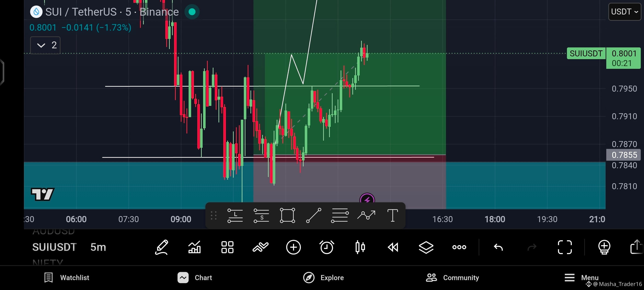This screenshot has width=644, height=290.
Task: Click the 00:21 candle countdown timer
Action: tap(621, 63)
